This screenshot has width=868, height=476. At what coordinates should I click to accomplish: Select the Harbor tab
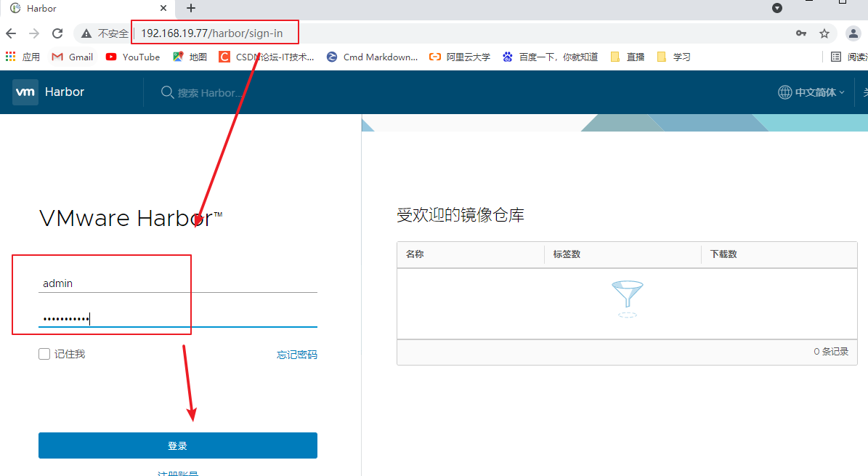89,9
